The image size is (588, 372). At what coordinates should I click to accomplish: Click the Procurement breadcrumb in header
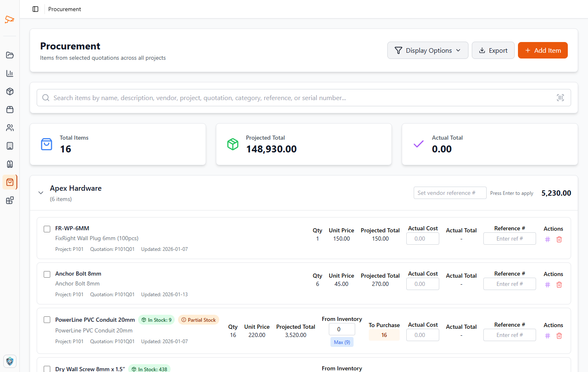65,9
